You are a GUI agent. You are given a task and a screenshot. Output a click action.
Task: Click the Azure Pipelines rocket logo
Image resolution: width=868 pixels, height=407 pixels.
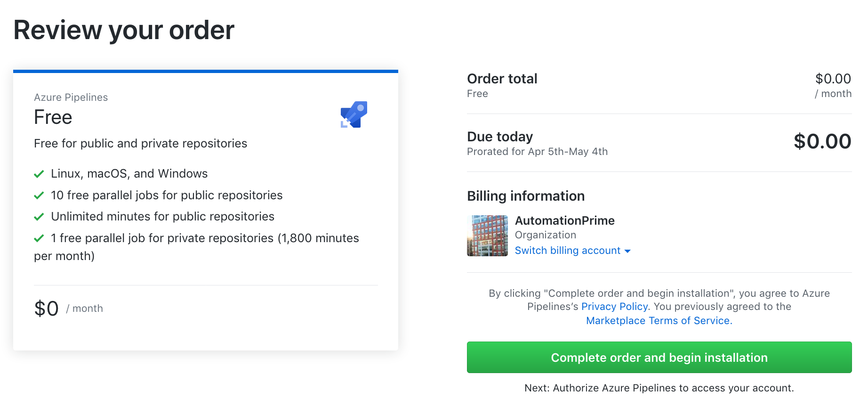click(354, 114)
